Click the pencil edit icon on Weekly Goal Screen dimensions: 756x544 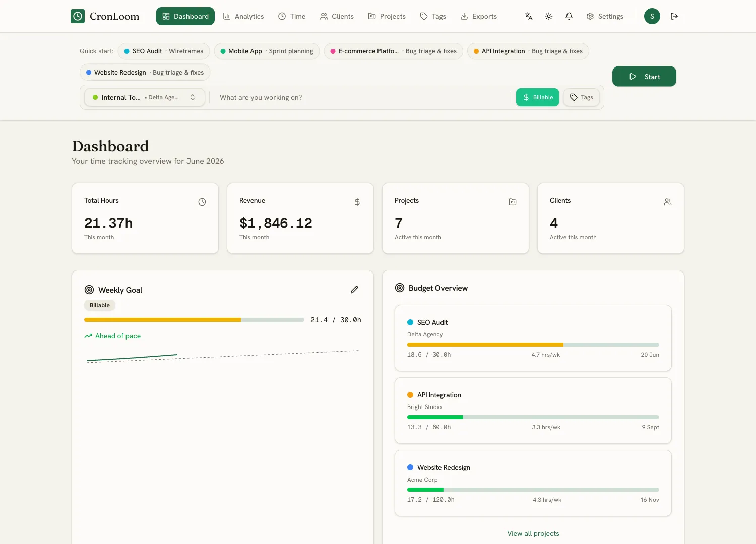pyautogui.click(x=354, y=290)
